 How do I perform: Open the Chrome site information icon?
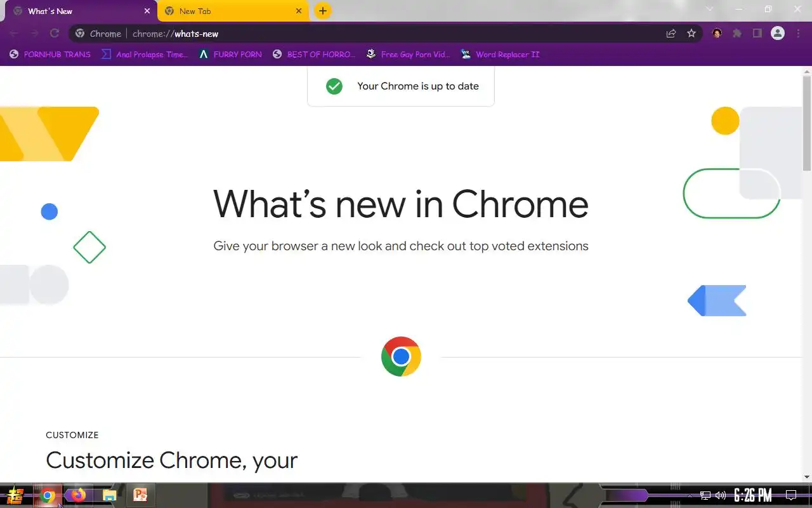(80, 34)
